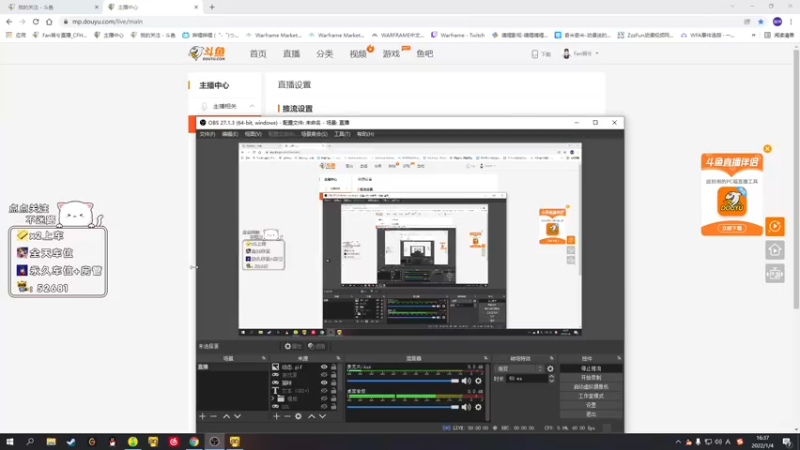Viewport: 800px width, 450px height.
Task: Click first mixer track volume slider
Action: click(403, 381)
